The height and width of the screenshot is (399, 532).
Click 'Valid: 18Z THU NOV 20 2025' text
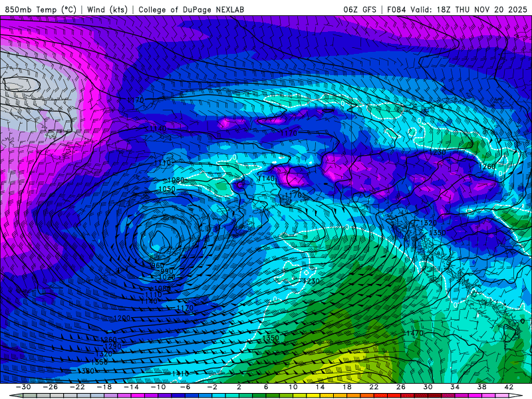pyautogui.click(x=469, y=9)
